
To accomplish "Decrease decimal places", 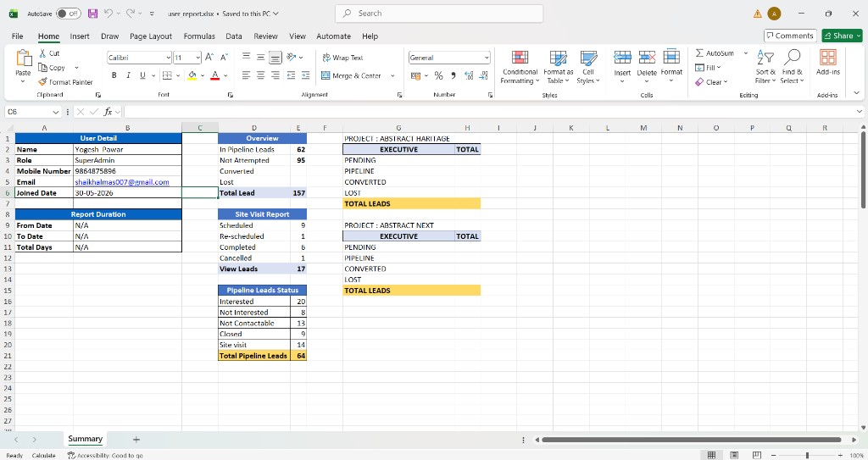I will click(x=484, y=75).
